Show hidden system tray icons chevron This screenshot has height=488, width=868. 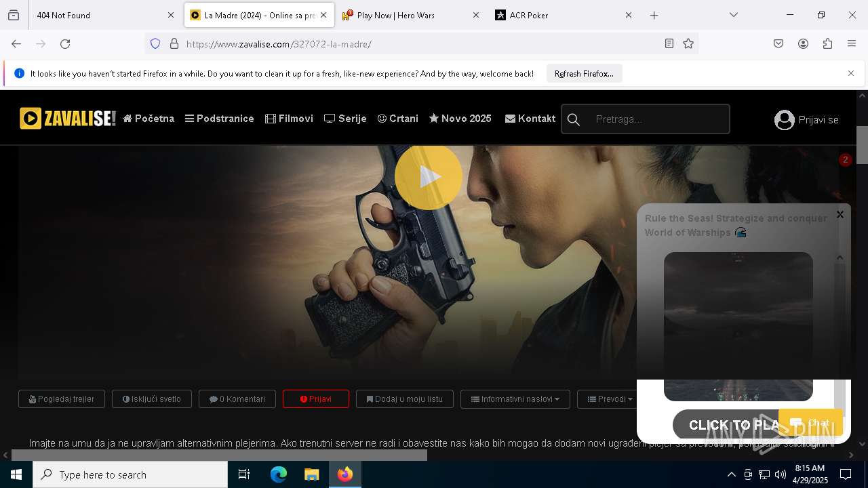[x=731, y=474]
